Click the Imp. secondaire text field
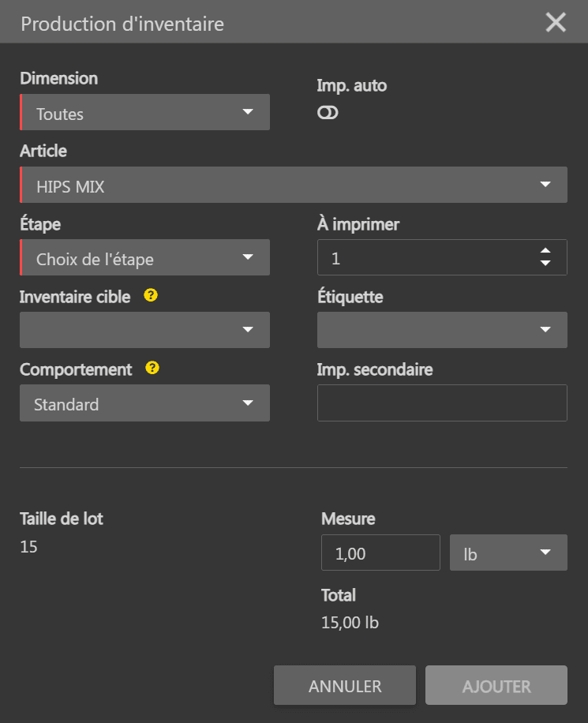 (442, 403)
